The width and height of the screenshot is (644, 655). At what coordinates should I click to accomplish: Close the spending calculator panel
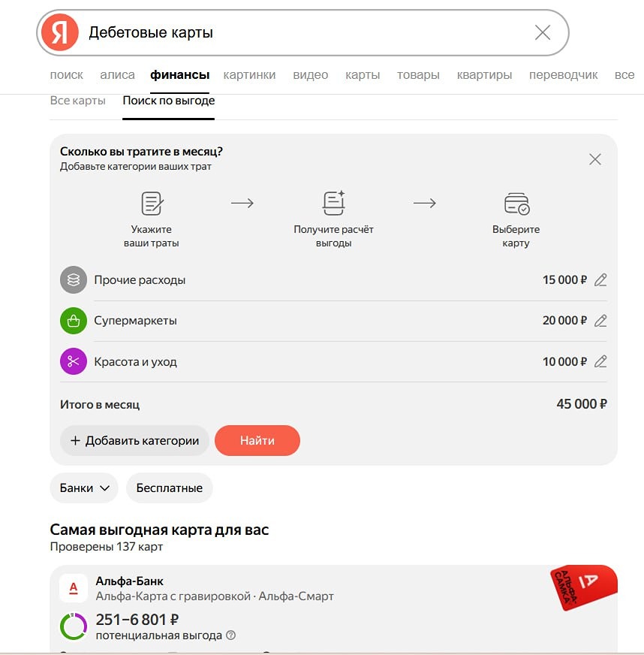point(594,159)
